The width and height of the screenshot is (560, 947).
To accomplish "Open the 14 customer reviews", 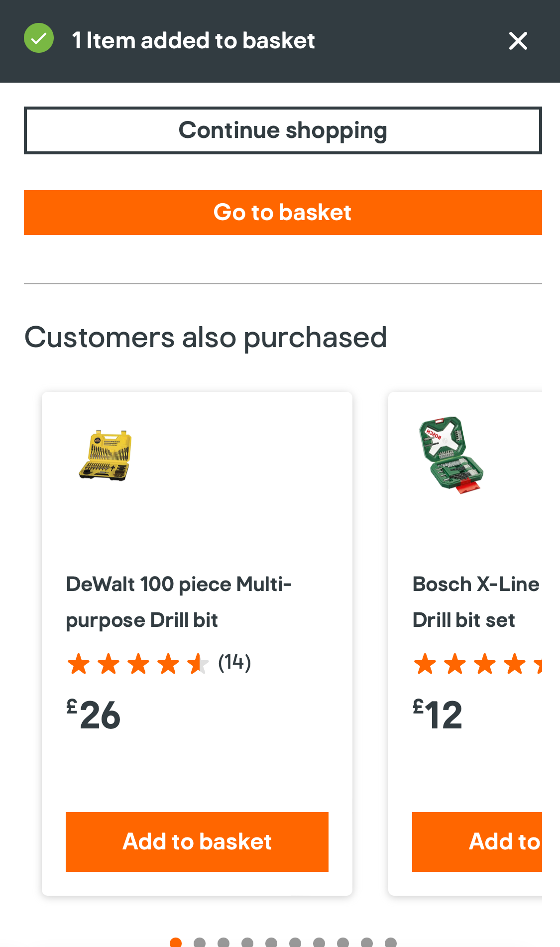I will coord(234,662).
